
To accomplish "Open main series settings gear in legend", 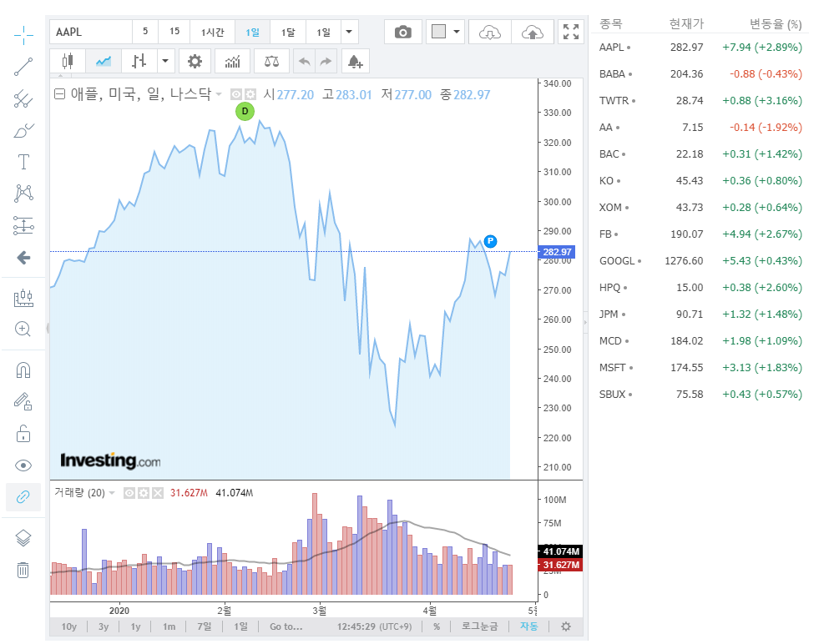I will coord(250,94).
